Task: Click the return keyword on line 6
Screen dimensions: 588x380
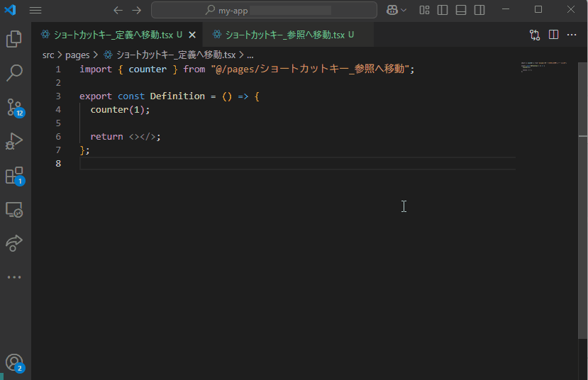Action: pyautogui.click(x=106, y=136)
